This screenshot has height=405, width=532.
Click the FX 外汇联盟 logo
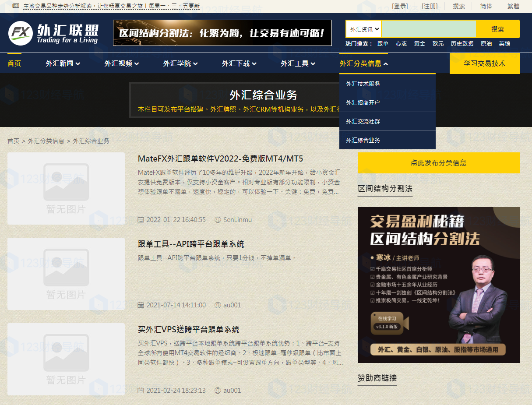click(x=53, y=33)
